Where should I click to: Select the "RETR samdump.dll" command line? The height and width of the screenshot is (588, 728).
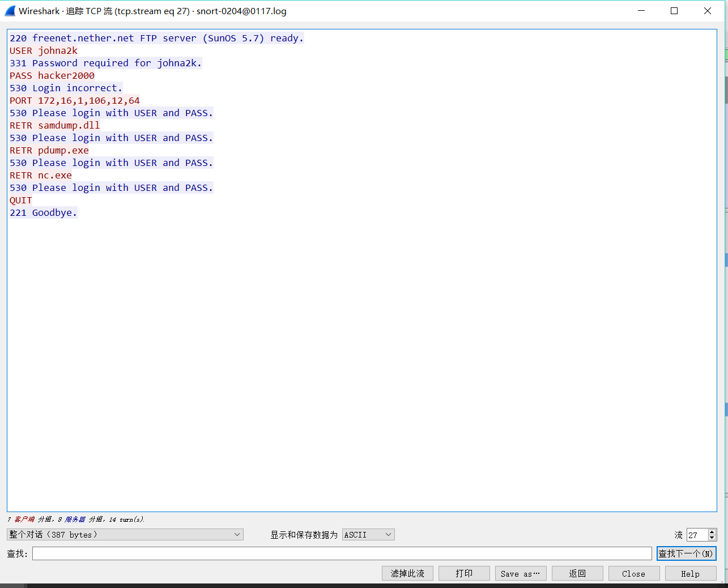click(x=55, y=125)
